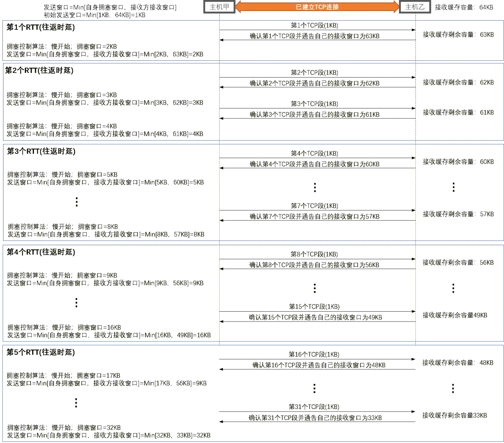Screen dimensions: 504x443
Task: Click the text 接收缓存剩余容量: 56KB
Action: (x=458, y=263)
